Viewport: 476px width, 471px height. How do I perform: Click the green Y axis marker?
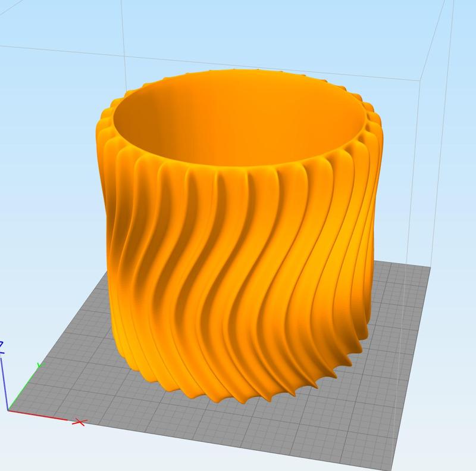click(40, 364)
